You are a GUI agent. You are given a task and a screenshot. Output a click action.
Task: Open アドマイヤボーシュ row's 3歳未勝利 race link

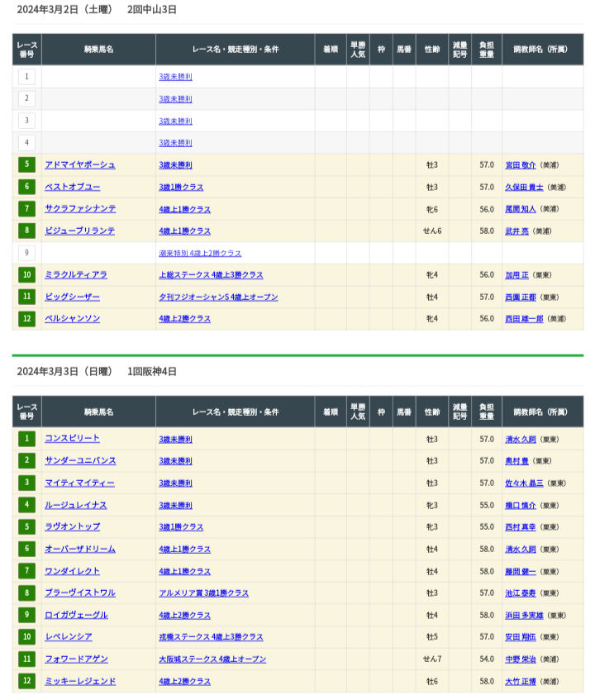[x=175, y=164]
